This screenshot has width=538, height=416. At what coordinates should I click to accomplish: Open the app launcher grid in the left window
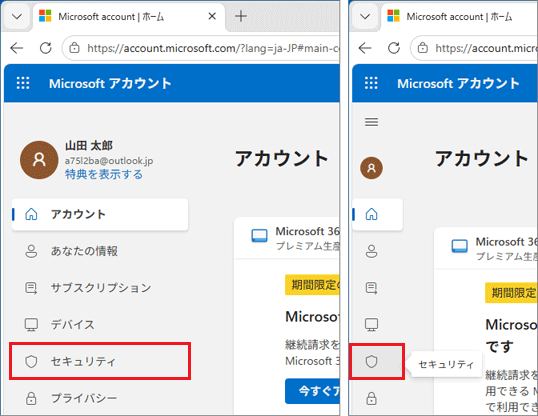(x=23, y=83)
